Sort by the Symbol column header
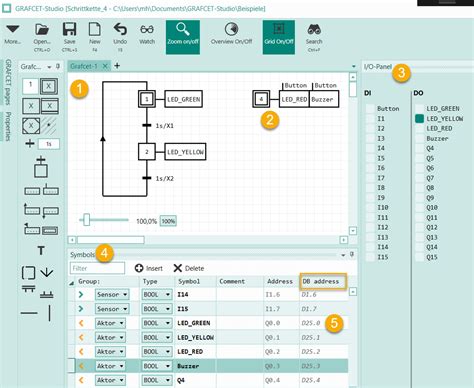The image size is (474, 388). (x=189, y=281)
